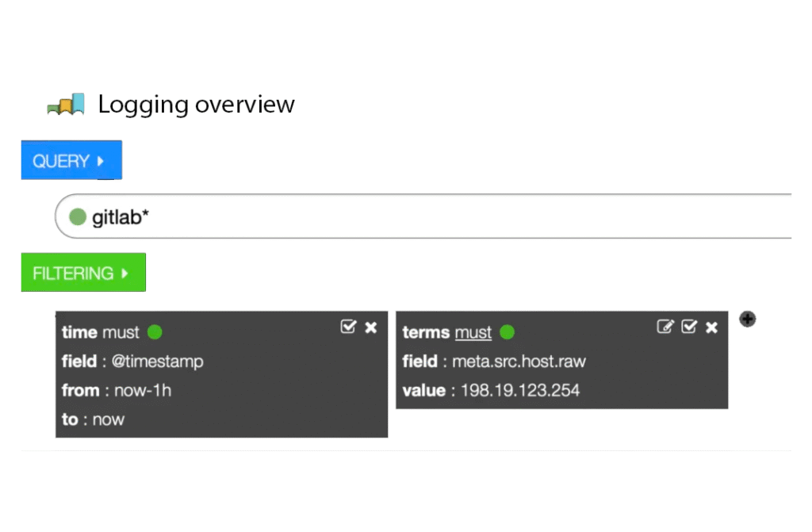Click the Logging overview dashboard logo icon
The height and width of the screenshot is (532, 812).
pyautogui.click(x=66, y=105)
